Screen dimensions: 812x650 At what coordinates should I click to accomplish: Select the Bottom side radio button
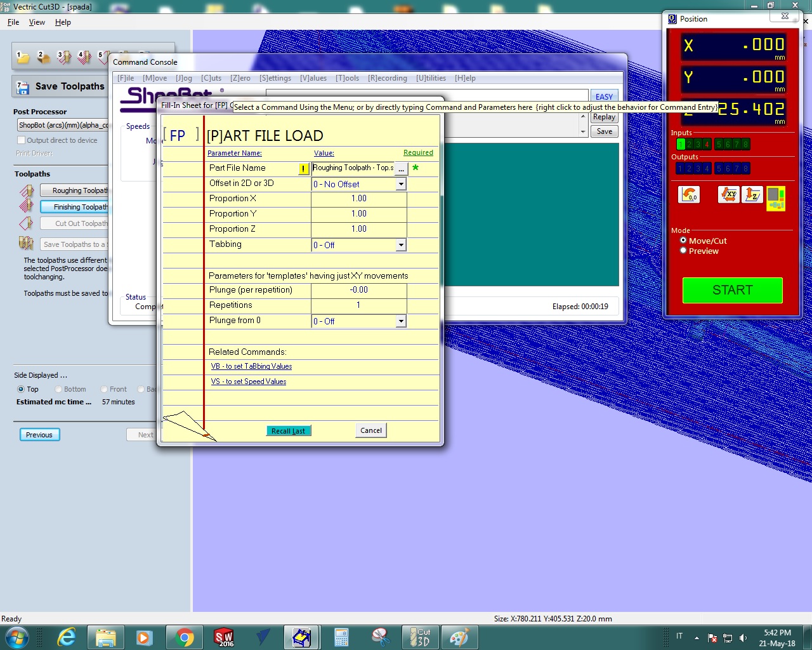(58, 389)
